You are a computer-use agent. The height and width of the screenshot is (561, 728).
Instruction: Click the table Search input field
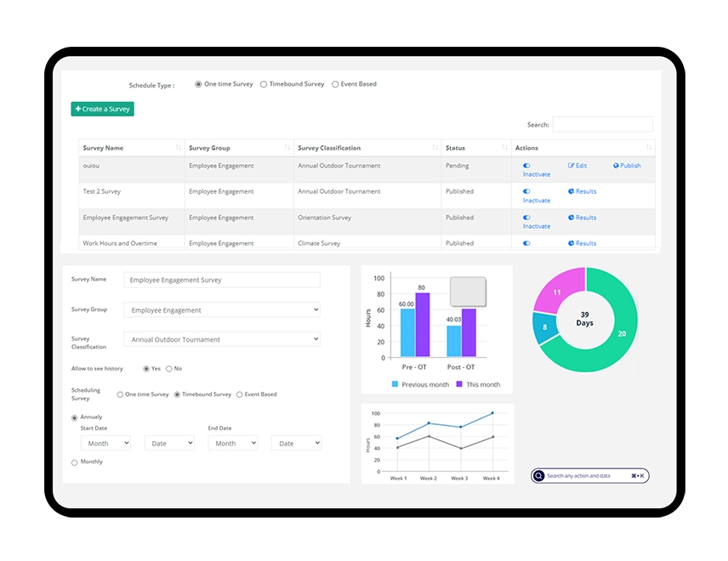(x=602, y=124)
